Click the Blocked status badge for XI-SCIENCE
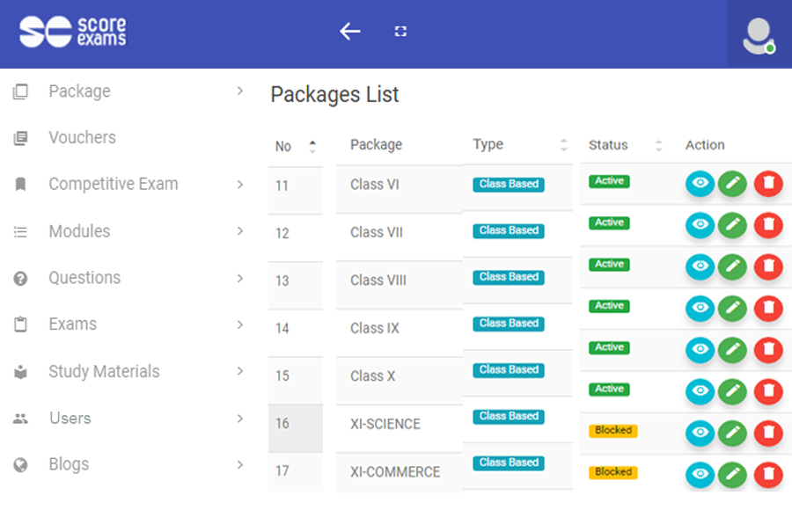Viewport: 792px width, 532px height. [x=613, y=431]
